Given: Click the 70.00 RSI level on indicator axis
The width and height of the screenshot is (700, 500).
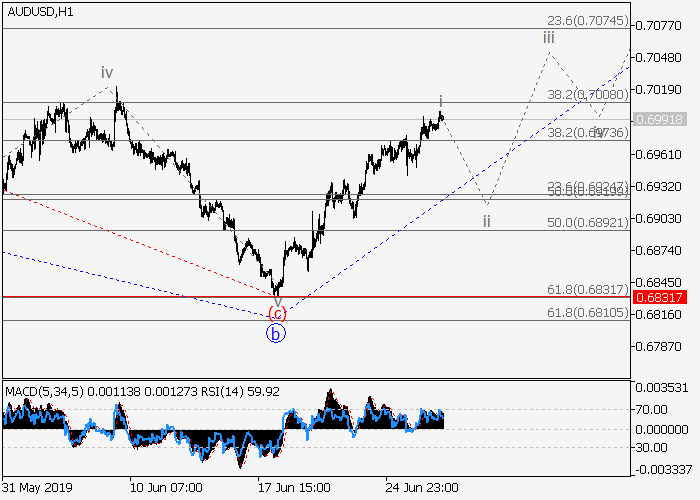Looking at the screenshot, I should coord(653,409).
